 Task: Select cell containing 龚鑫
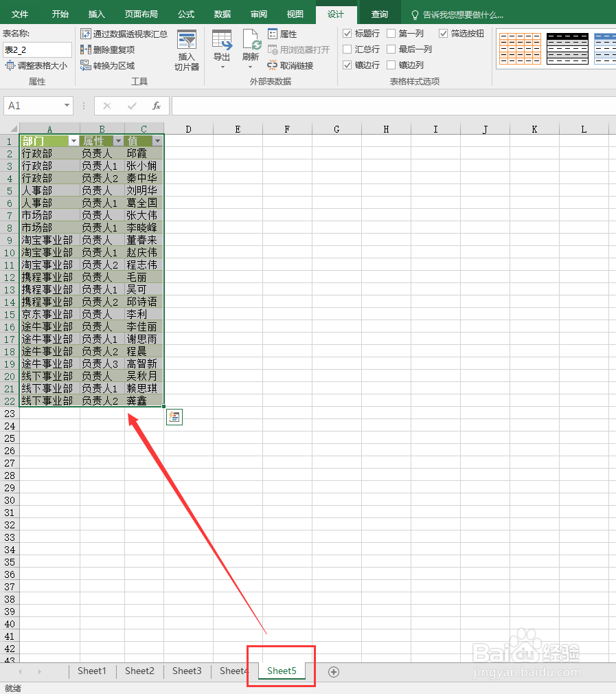144,401
